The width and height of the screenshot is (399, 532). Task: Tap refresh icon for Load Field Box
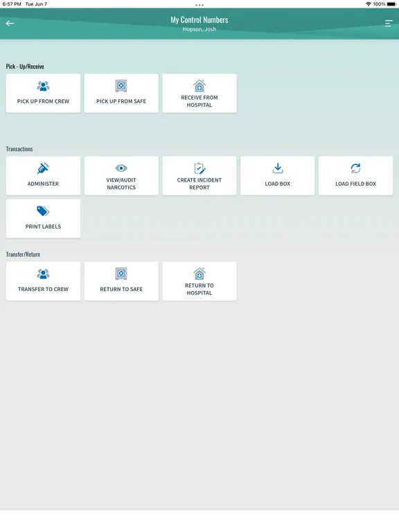355,168
